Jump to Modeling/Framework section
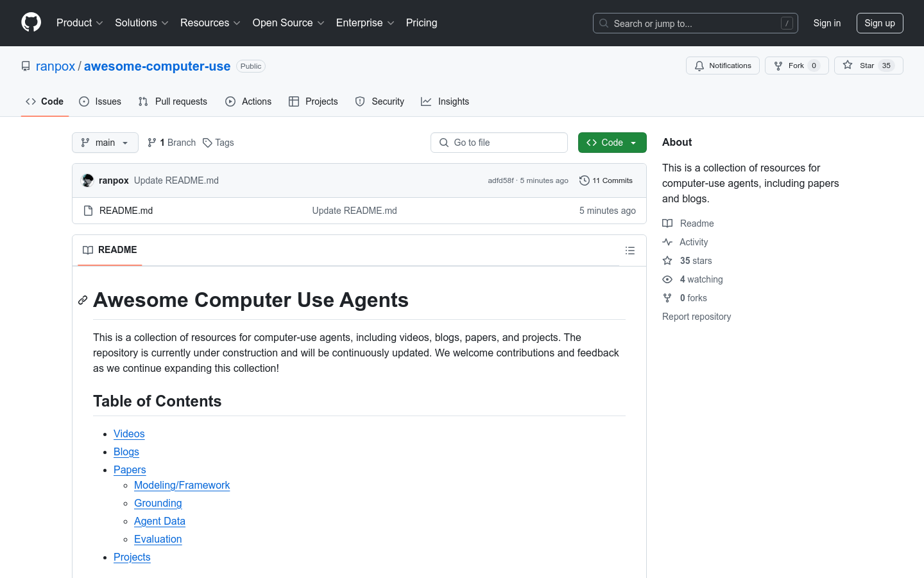This screenshot has height=578, width=924. click(x=182, y=486)
